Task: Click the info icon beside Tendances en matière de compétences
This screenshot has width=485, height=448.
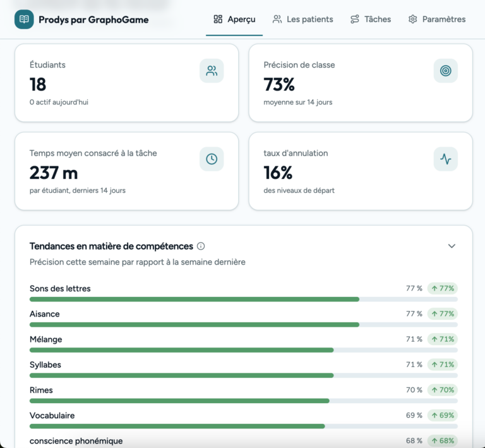Action: pos(201,246)
